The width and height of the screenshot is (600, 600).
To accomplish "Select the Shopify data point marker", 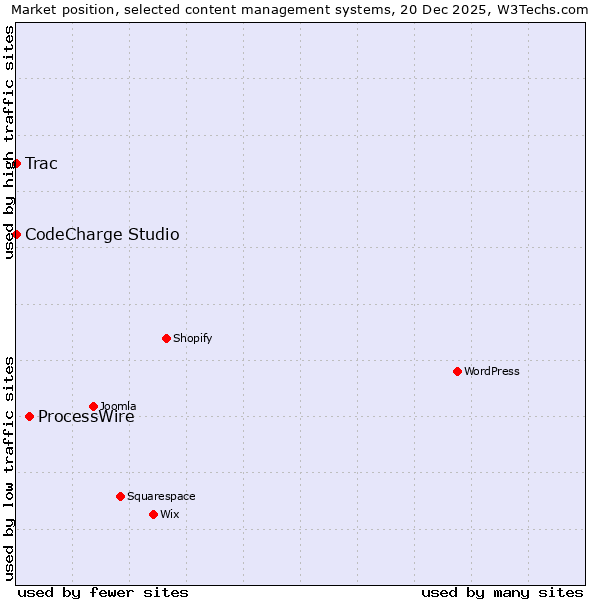I will tap(166, 338).
